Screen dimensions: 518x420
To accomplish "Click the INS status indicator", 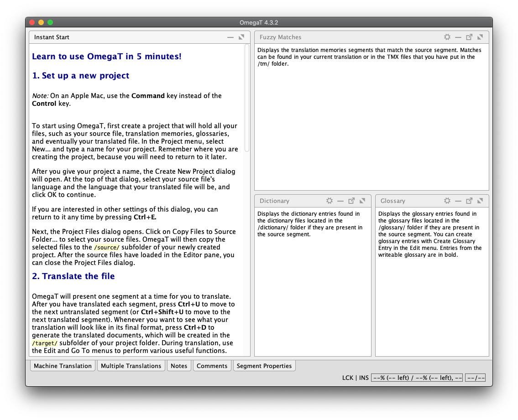I will (364, 378).
